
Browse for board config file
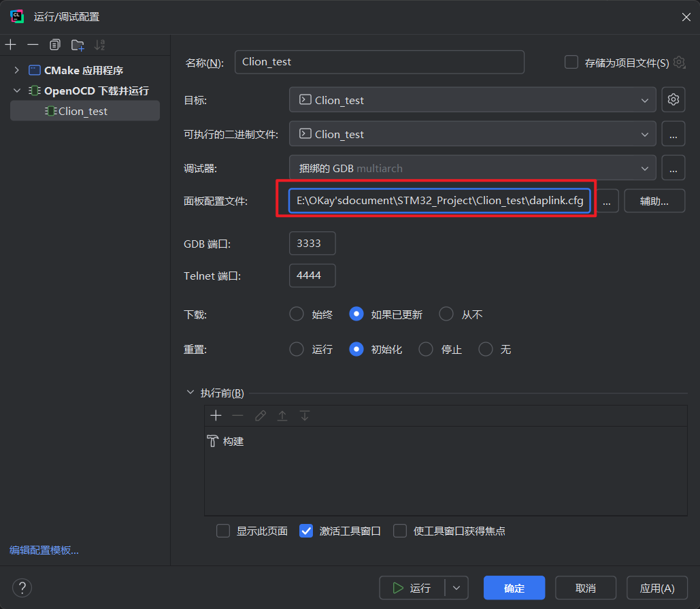[607, 201]
